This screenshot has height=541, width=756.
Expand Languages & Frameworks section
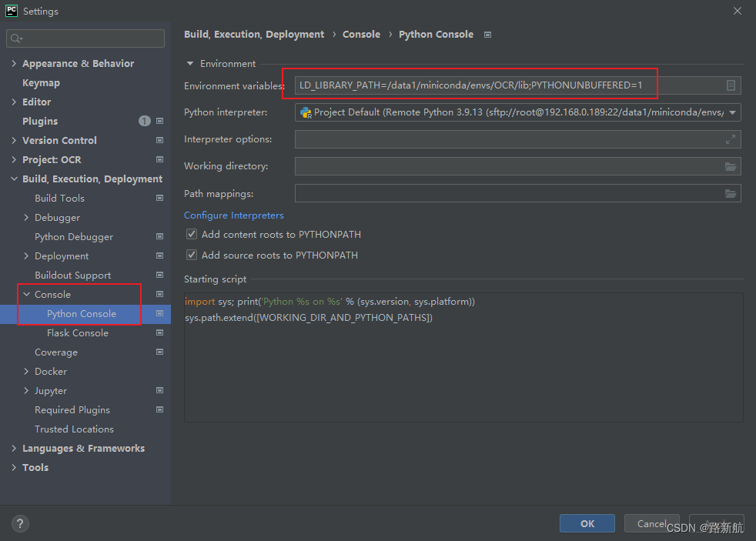[x=14, y=449]
